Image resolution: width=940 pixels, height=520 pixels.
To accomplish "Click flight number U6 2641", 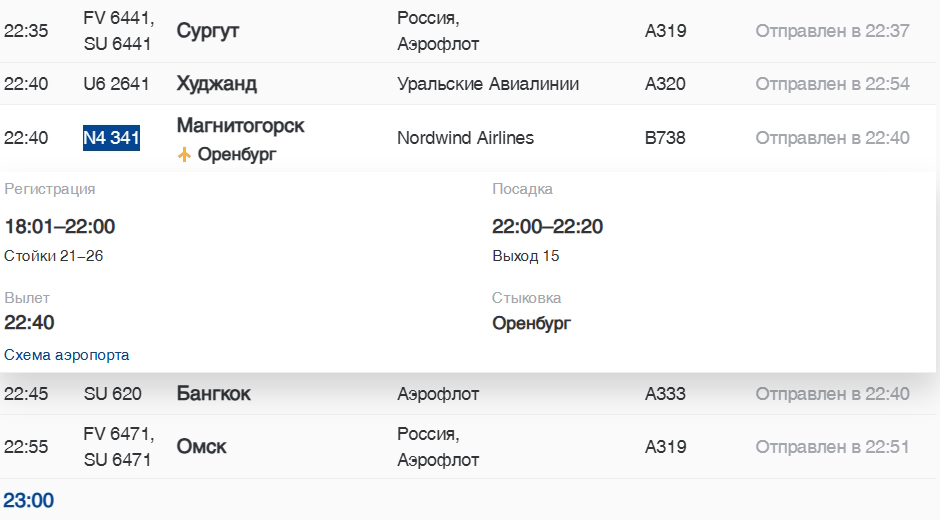I will click(116, 84).
